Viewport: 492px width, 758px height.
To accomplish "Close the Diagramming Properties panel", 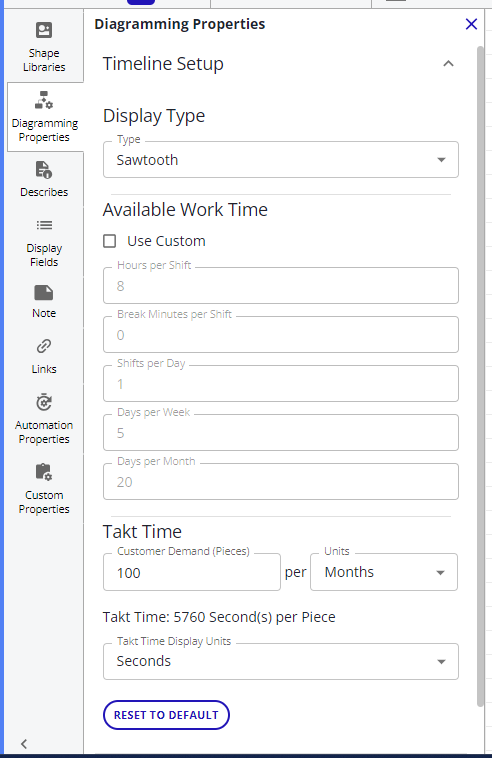I will (x=471, y=24).
